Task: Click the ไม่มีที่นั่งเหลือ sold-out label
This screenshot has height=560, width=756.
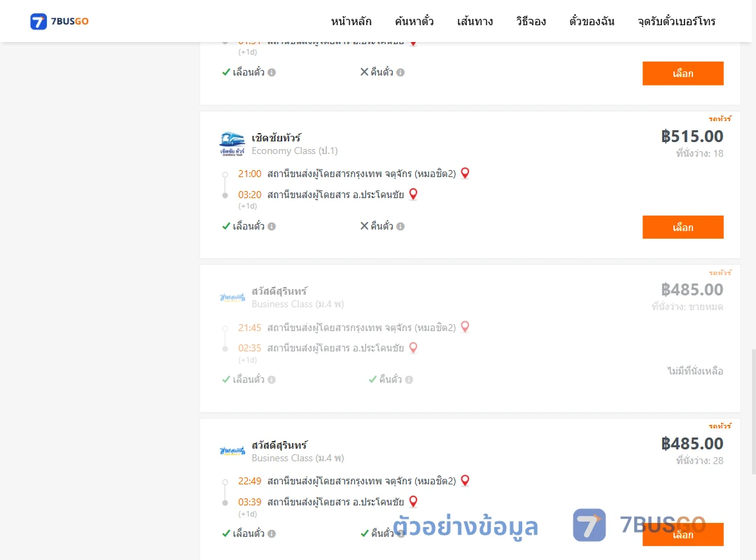Action: (x=695, y=371)
